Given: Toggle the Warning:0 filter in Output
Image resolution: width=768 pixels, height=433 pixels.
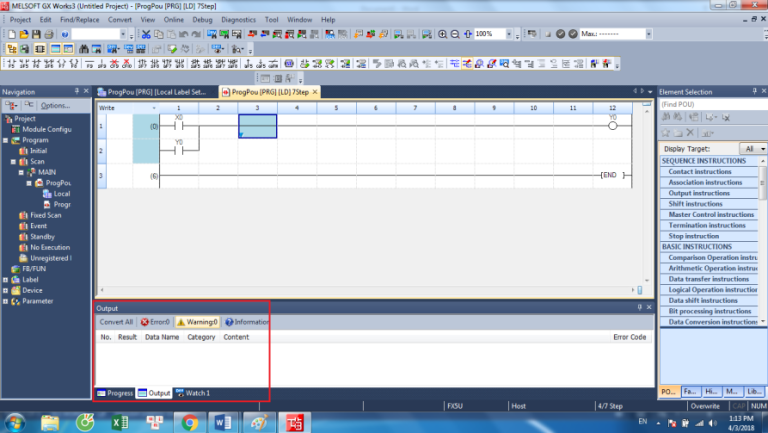Looking at the screenshot, I should [x=197, y=322].
